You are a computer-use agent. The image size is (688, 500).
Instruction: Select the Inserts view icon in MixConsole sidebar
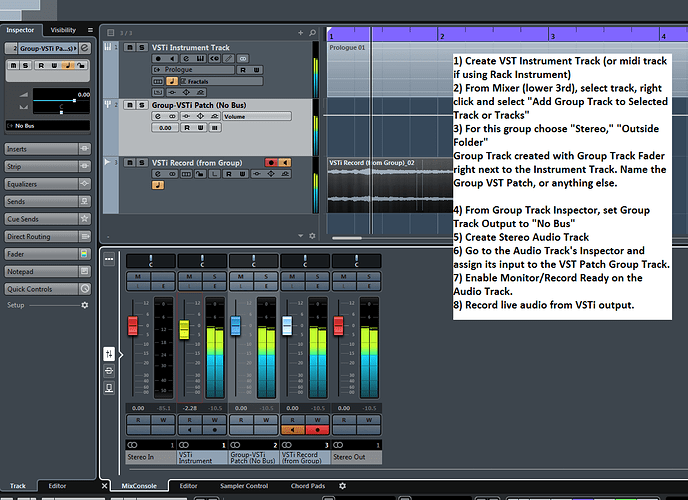(x=109, y=371)
